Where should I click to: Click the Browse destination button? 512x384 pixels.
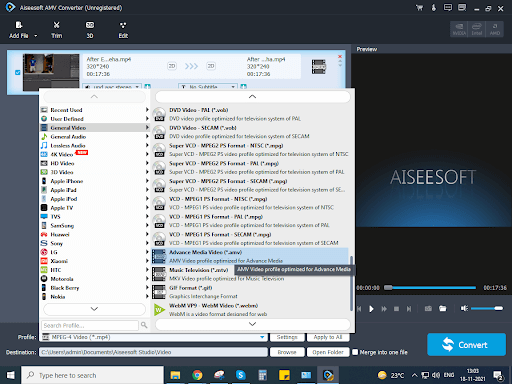[x=287, y=352]
